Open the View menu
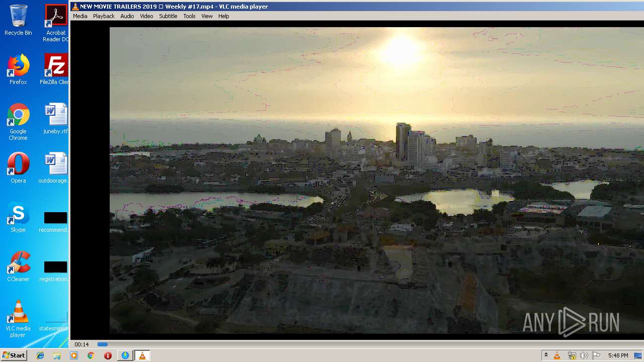This screenshot has width=644, height=362. tap(207, 16)
